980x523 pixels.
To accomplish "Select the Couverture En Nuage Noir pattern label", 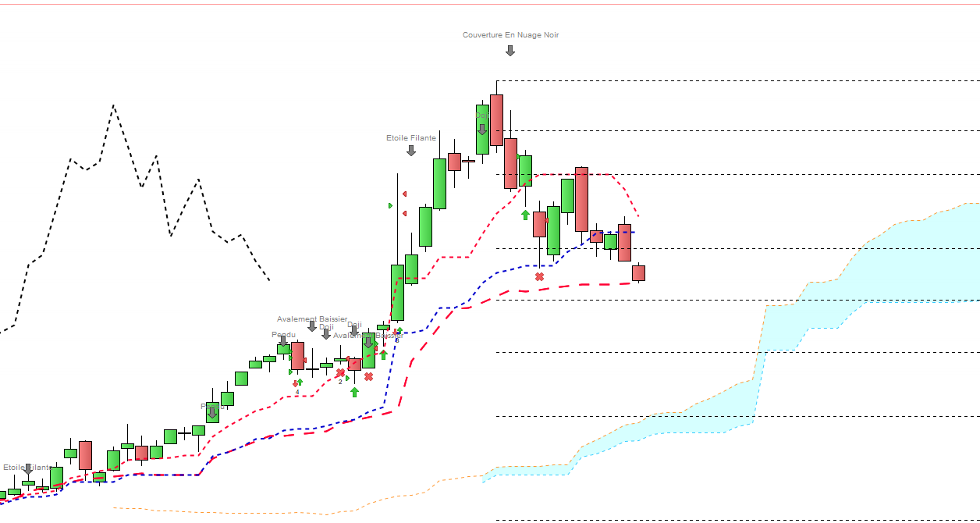I will pos(510,35).
